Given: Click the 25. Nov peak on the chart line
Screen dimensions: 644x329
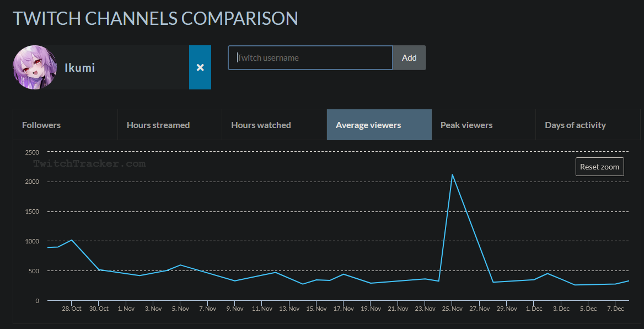Looking at the screenshot, I should click(x=452, y=174).
